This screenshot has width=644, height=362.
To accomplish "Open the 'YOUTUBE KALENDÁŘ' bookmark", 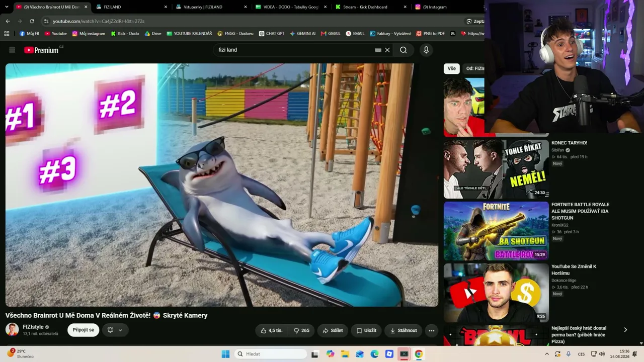I will tap(189, 34).
